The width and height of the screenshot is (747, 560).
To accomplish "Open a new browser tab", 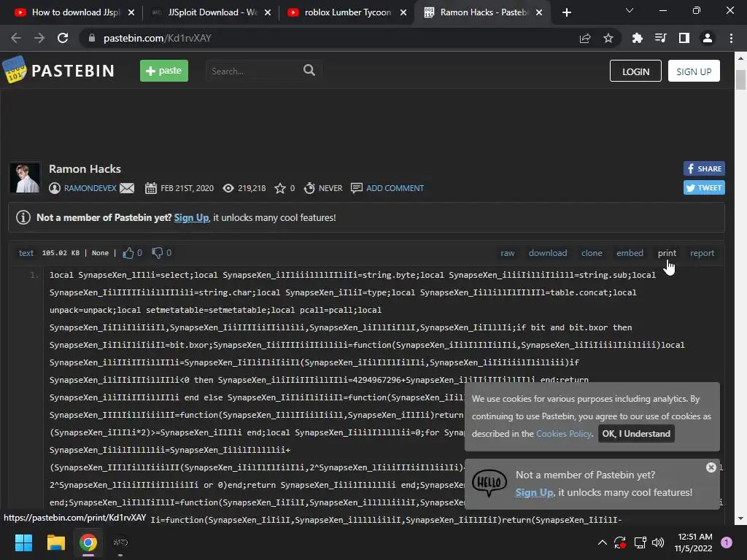I will [566, 12].
